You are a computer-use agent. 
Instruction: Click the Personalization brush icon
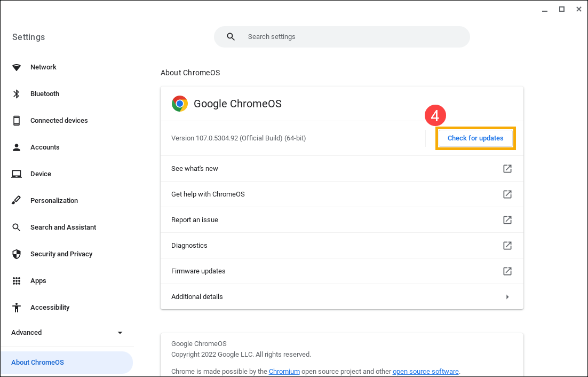point(17,200)
